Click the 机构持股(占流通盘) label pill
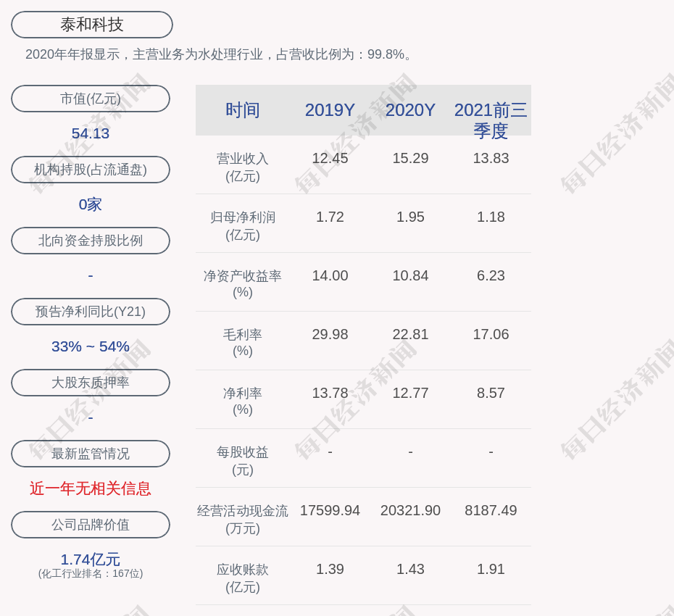 [x=91, y=170]
